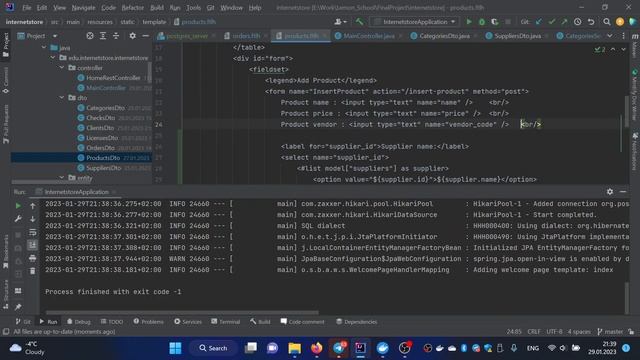Viewport: 640px width, 360px height.
Task: Open the Navigate menu
Action: pyautogui.click(x=83, y=7)
